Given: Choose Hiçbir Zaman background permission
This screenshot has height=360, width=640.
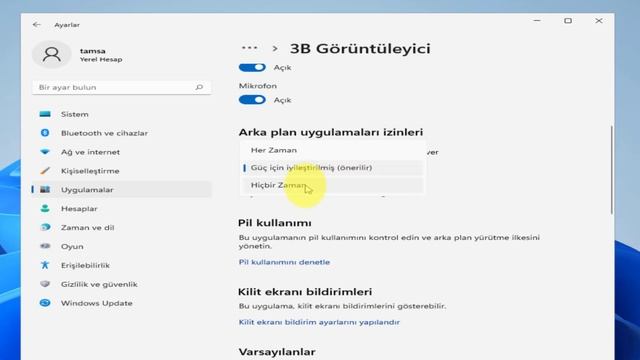Looking at the screenshot, I should point(332,185).
